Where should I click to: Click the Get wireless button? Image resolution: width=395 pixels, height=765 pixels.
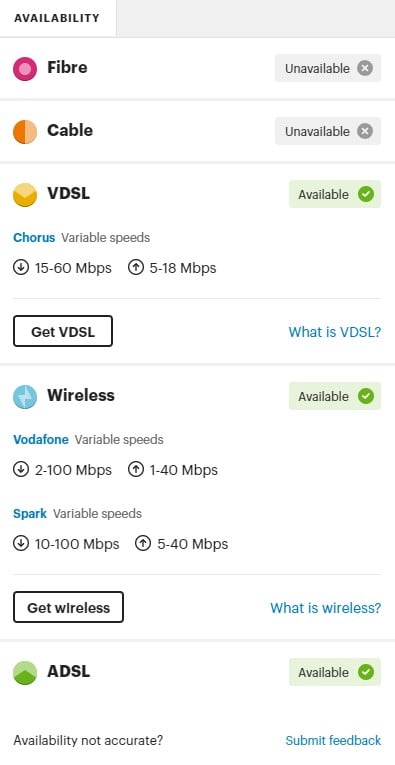pyautogui.click(x=68, y=607)
